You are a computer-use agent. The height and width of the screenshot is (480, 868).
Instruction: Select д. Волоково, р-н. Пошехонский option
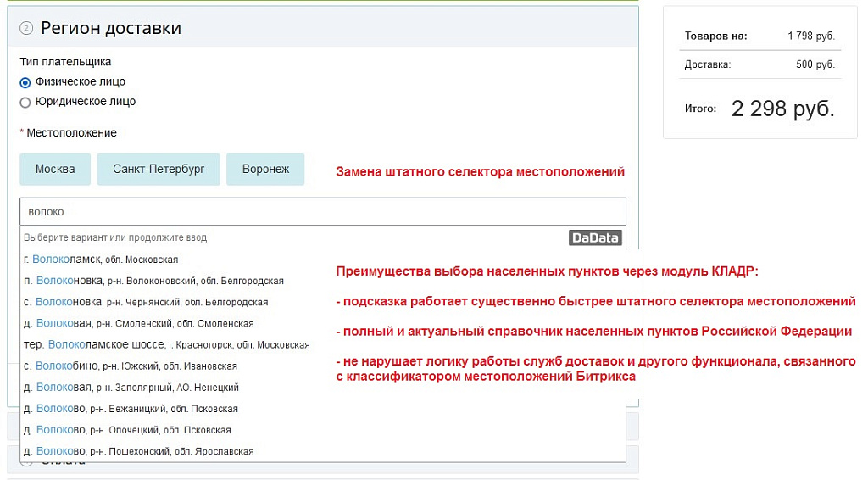point(139,451)
